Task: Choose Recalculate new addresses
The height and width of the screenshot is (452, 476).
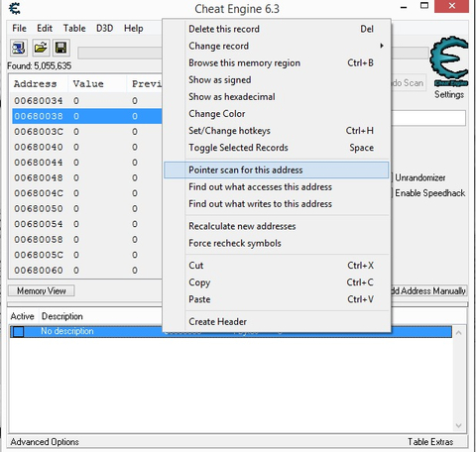Action: click(277, 226)
